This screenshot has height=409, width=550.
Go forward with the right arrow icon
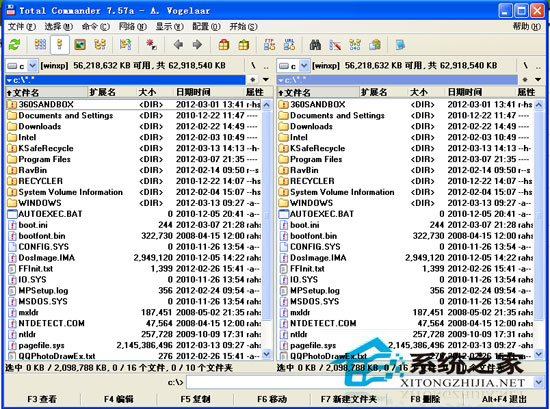(197, 45)
